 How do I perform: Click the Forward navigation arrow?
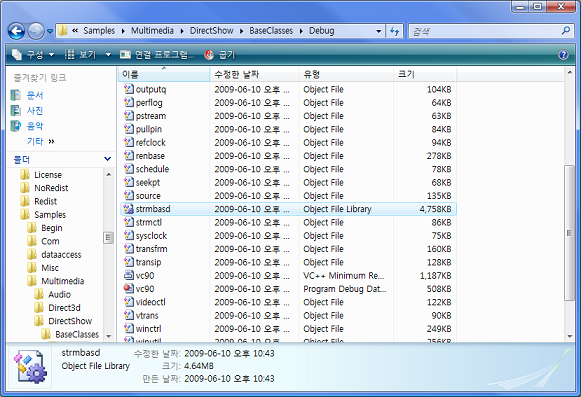pyautogui.click(x=36, y=31)
